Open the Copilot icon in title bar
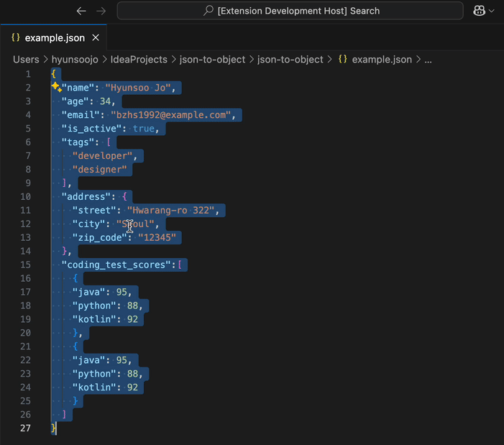Screen dimensions: 504x445 [x=479, y=11]
